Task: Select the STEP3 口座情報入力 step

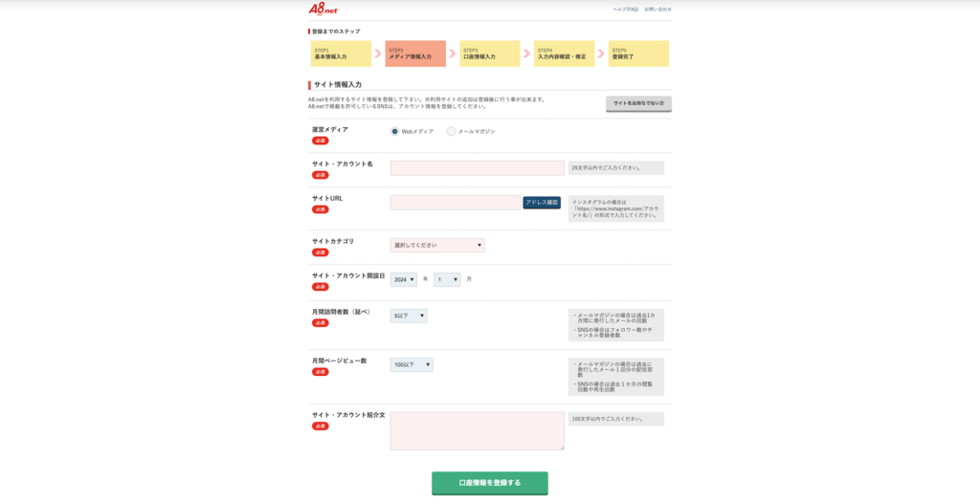Action: [x=489, y=54]
